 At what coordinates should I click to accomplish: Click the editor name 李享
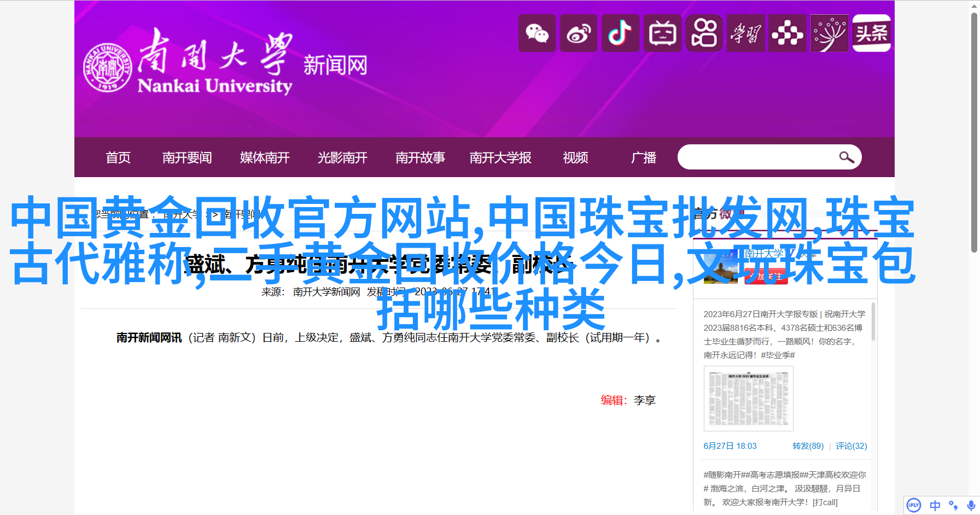[x=645, y=400]
